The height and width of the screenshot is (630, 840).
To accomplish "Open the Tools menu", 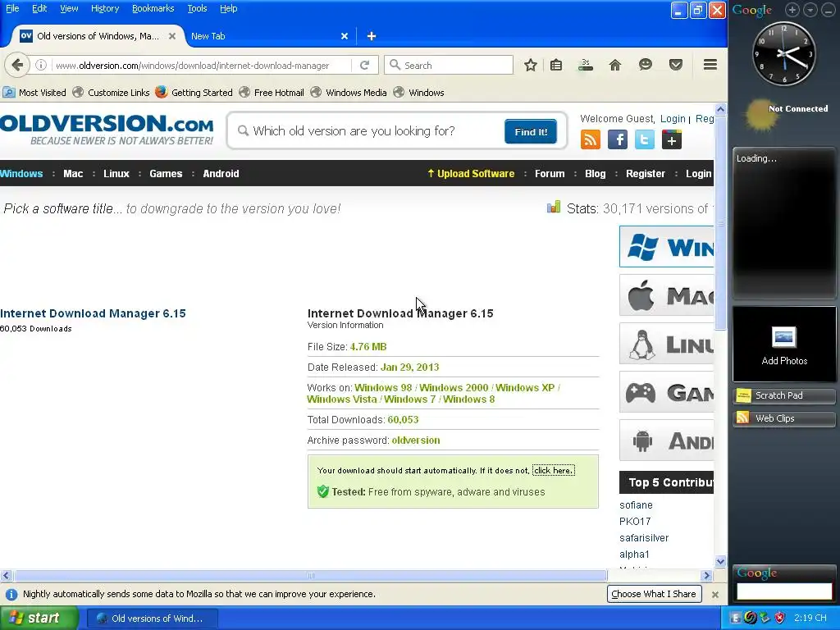I will tap(197, 8).
